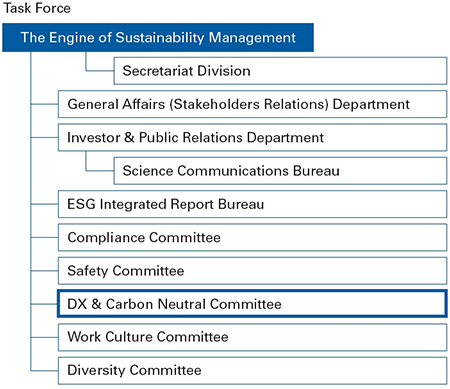Select highlighted "DX & Carbon Neutral Committee" box
Screen dimensions: 450x389
point(252,304)
